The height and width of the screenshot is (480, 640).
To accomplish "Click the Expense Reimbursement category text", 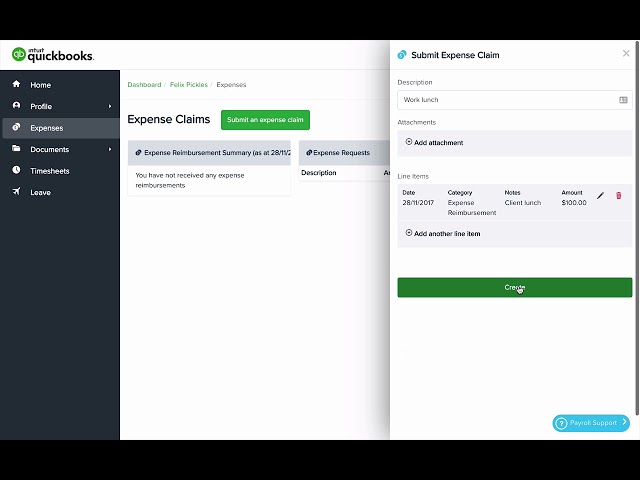I will coord(472,208).
